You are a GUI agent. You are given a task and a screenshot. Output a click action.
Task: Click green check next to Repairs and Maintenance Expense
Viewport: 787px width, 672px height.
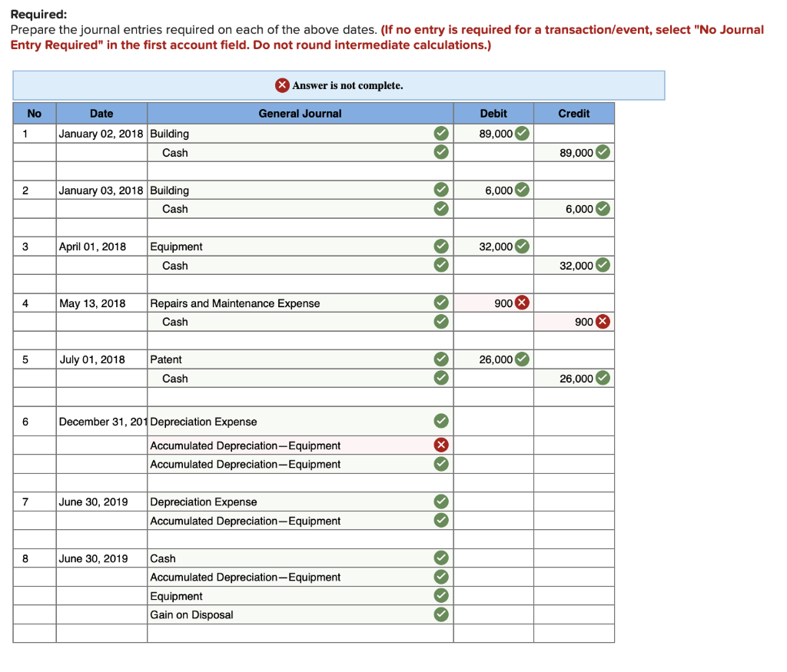click(x=441, y=303)
